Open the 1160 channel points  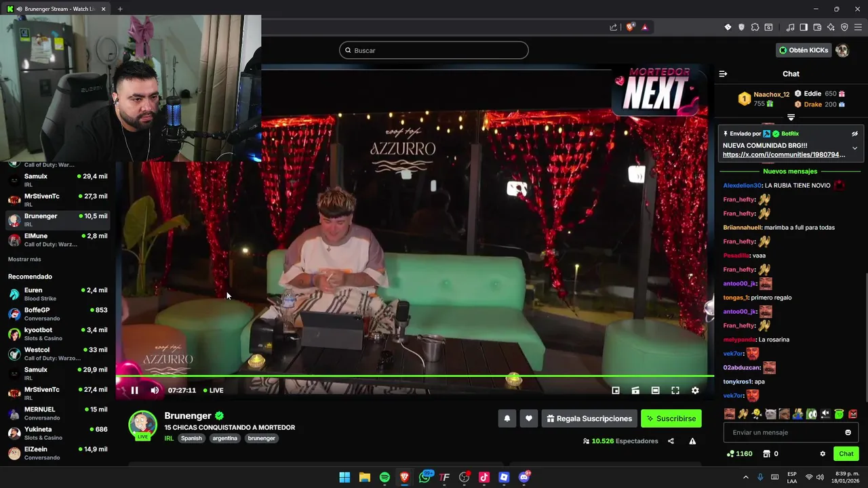tap(739, 454)
